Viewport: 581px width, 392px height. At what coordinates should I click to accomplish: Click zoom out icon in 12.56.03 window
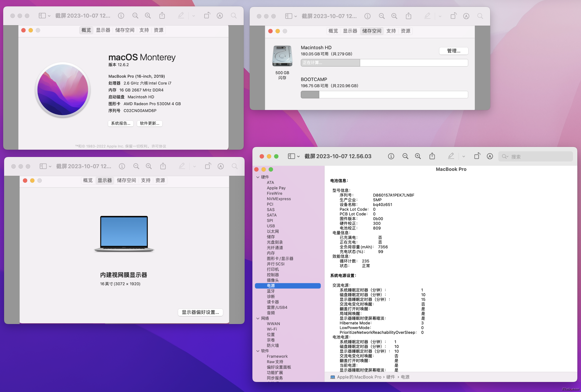click(x=405, y=157)
